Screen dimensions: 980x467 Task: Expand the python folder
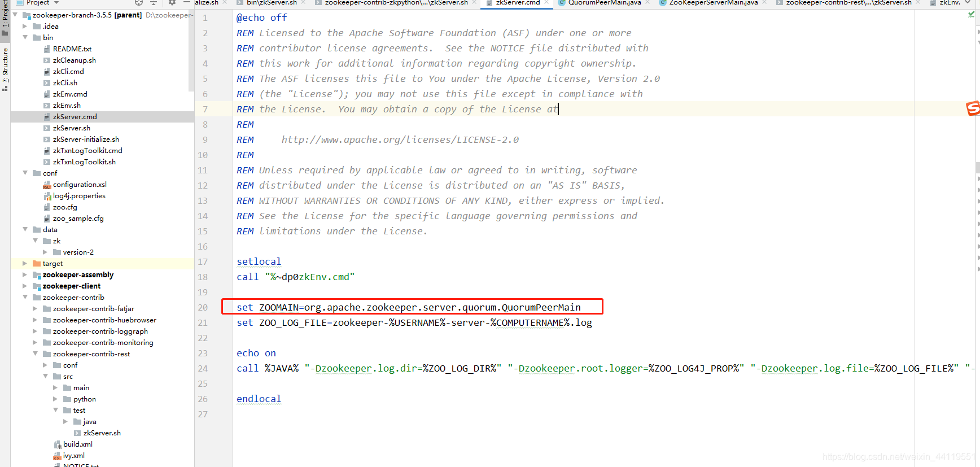(x=55, y=399)
